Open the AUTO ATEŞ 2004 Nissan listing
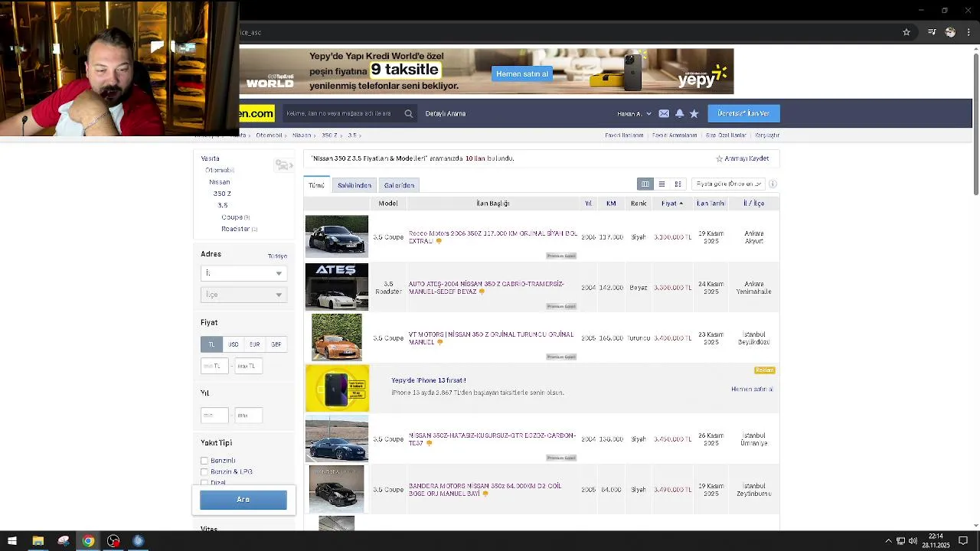 pyautogui.click(x=486, y=288)
